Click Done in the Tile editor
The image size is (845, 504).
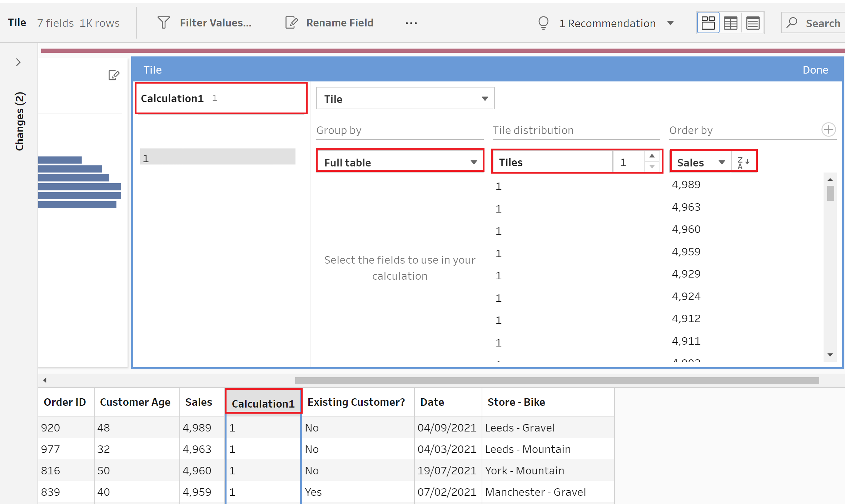[x=815, y=70]
